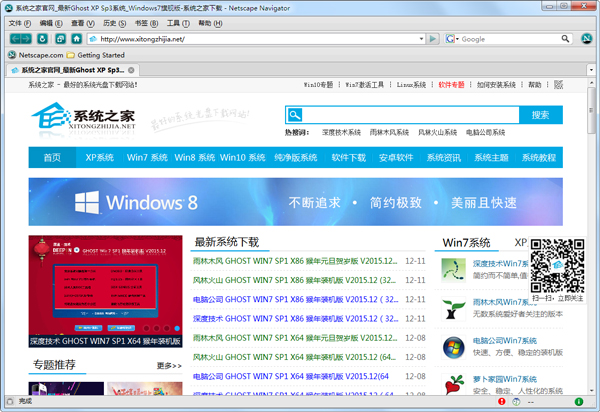Expand the 更多>> link under 专题推荐
This screenshot has width=600, height=412.
(x=168, y=366)
